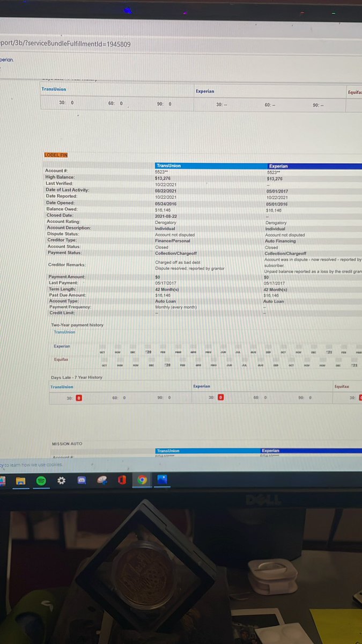Click the 'Account #:' row label
The image size is (362, 644).
57,171
